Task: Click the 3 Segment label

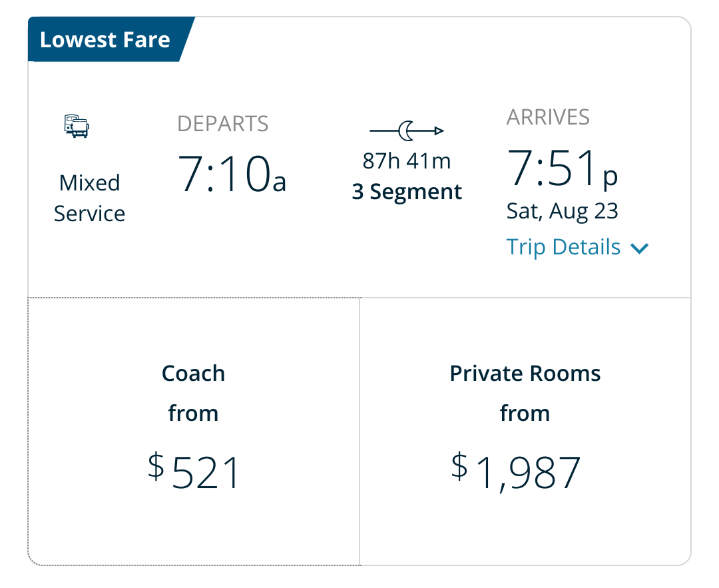Action: (407, 192)
